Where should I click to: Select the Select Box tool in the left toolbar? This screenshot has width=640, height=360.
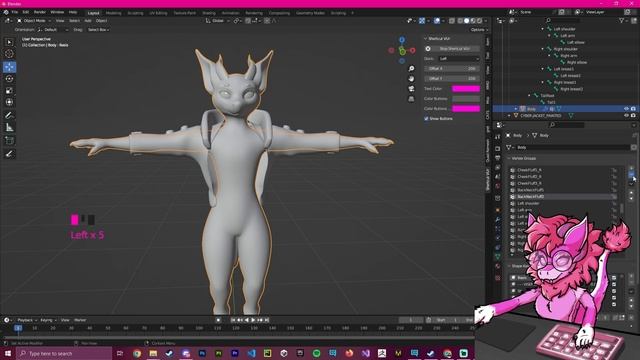pyautogui.click(x=9, y=42)
